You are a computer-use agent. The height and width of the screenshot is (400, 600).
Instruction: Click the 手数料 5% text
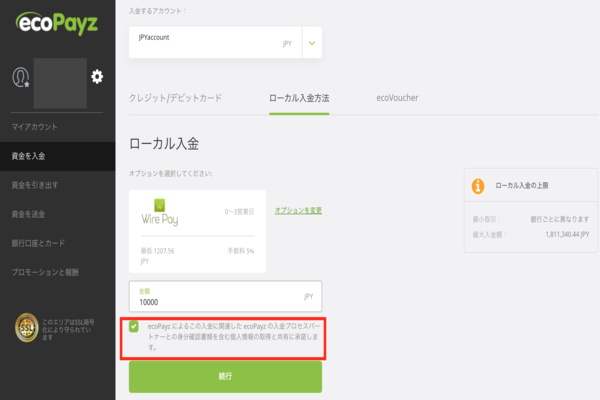241,251
